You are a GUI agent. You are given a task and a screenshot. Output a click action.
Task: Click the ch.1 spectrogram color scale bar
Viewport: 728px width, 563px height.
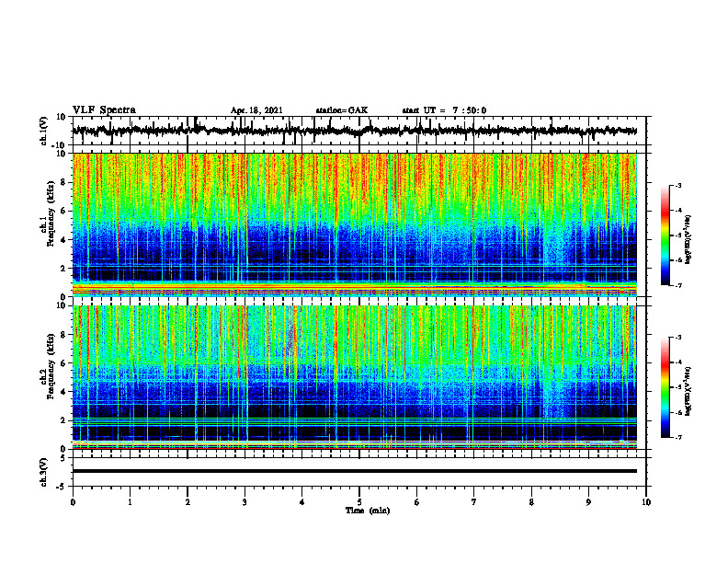665,236
